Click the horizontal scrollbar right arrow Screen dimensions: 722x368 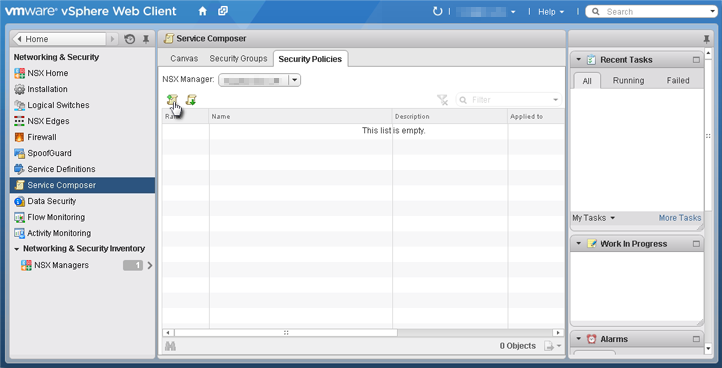[558, 333]
